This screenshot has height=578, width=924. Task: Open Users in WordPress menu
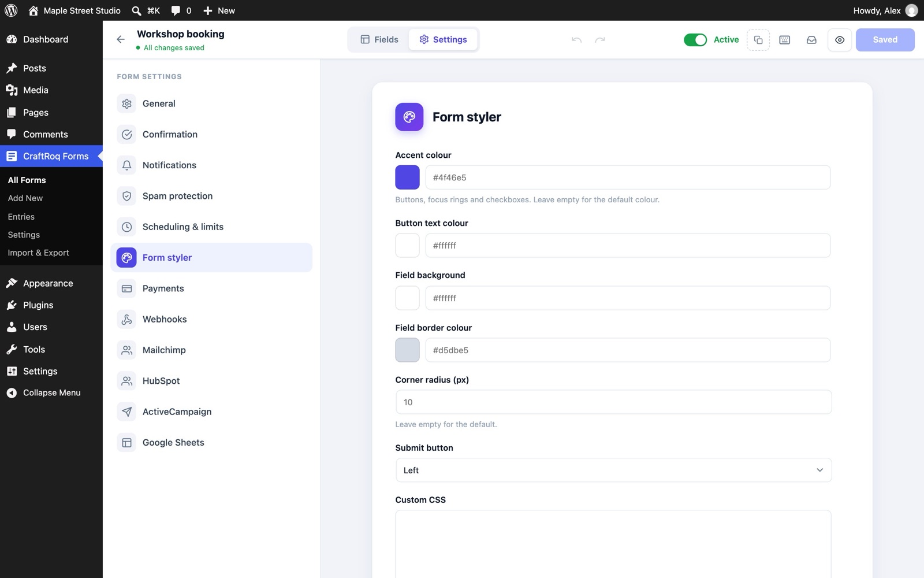pos(51,327)
